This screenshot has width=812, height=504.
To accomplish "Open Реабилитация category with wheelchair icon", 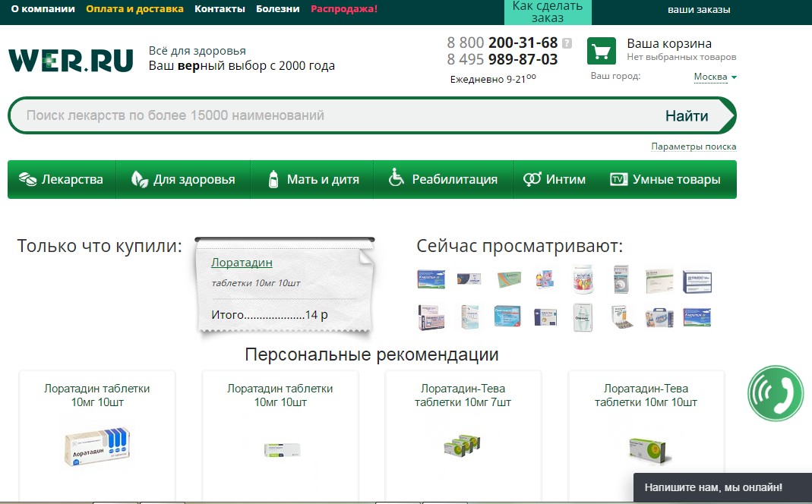I will (x=444, y=179).
